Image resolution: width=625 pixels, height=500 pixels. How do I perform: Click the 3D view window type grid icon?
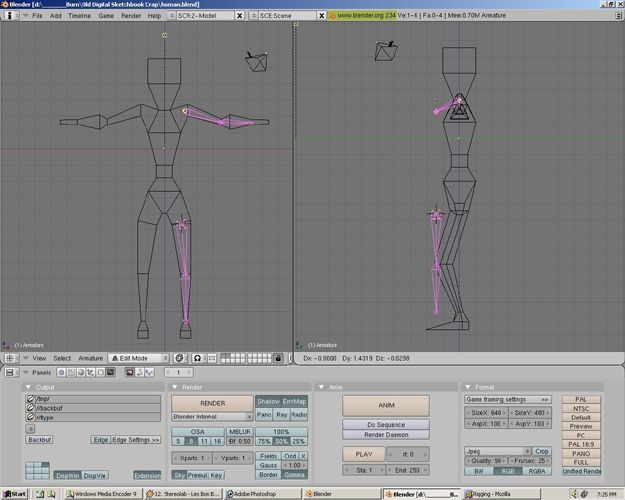(12, 358)
